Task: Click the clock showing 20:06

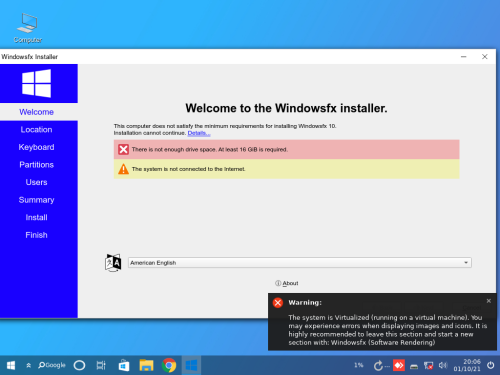Action: point(467,365)
